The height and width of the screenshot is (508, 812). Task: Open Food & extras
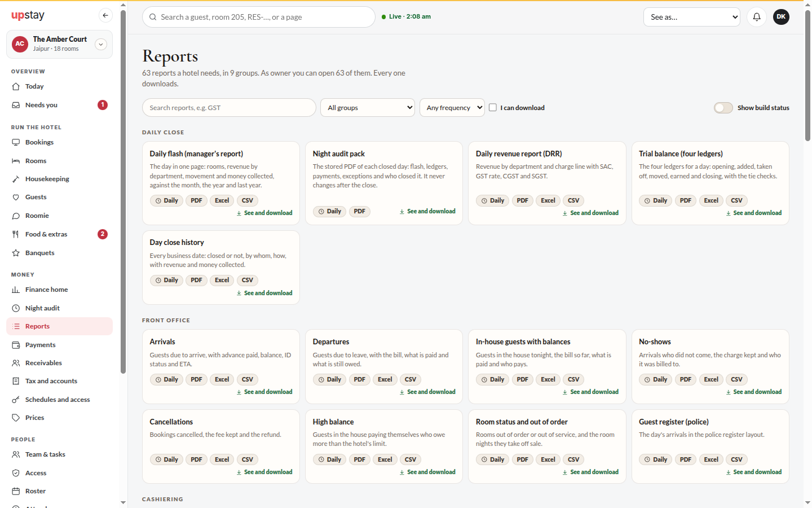click(59, 234)
